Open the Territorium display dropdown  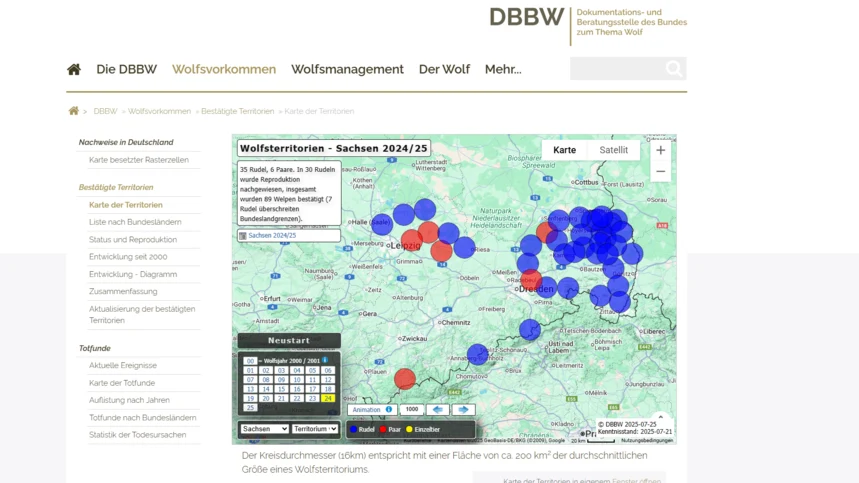coord(315,429)
